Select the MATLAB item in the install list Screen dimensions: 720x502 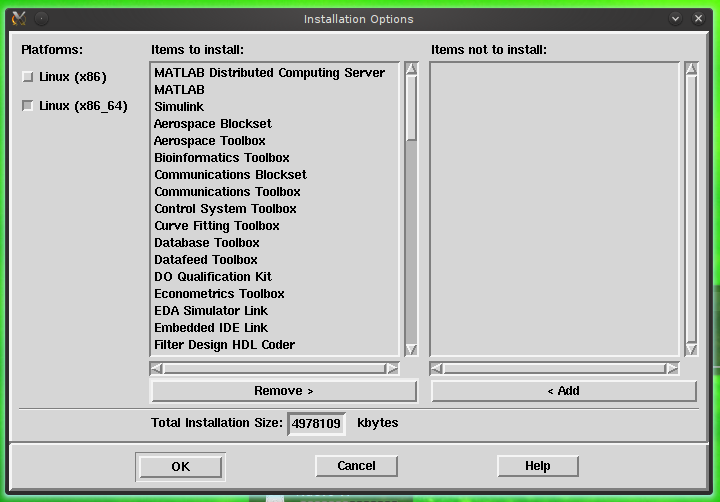click(x=274, y=90)
